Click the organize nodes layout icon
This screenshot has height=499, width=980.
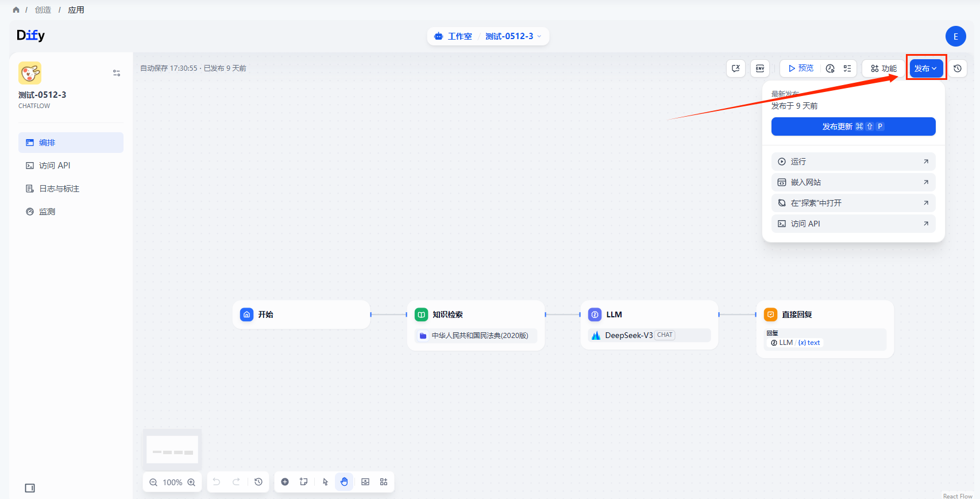(384, 482)
